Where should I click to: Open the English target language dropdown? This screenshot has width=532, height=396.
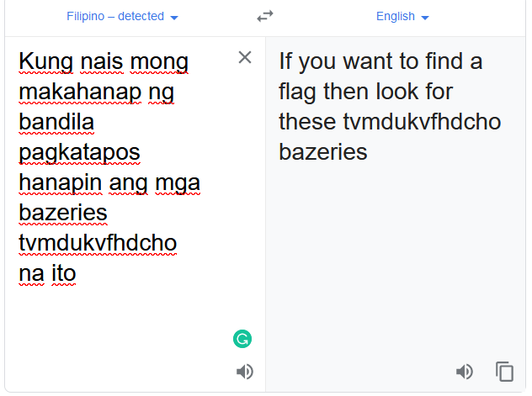point(402,16)
